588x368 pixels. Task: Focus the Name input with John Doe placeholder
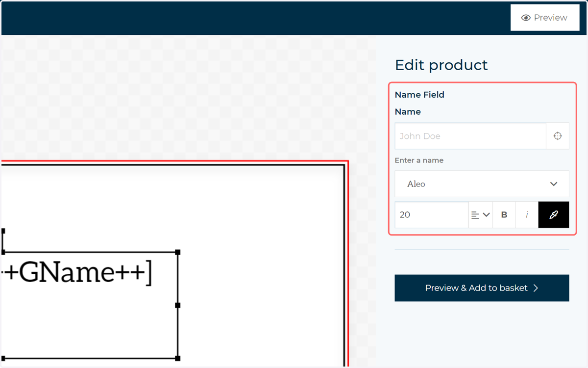pos(470,136)
